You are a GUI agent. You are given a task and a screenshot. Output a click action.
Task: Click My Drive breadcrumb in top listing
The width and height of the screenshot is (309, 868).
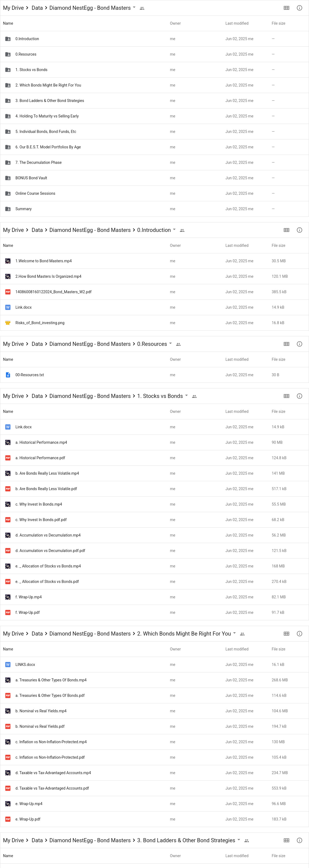click(14, 8)
